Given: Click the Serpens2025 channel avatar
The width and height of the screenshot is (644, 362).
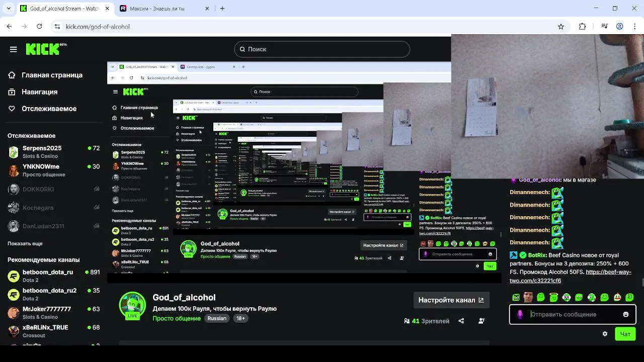Looking at the screenshot, I should tap(14, 152).
